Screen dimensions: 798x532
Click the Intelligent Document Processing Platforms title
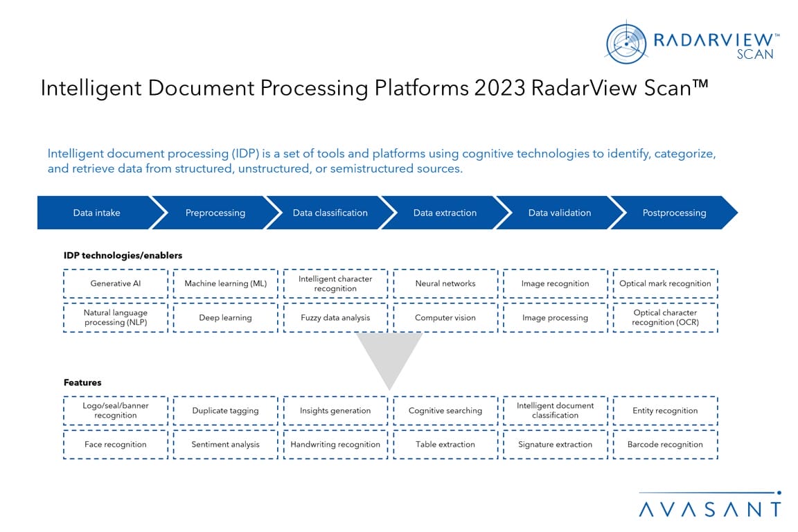[374, 88]
